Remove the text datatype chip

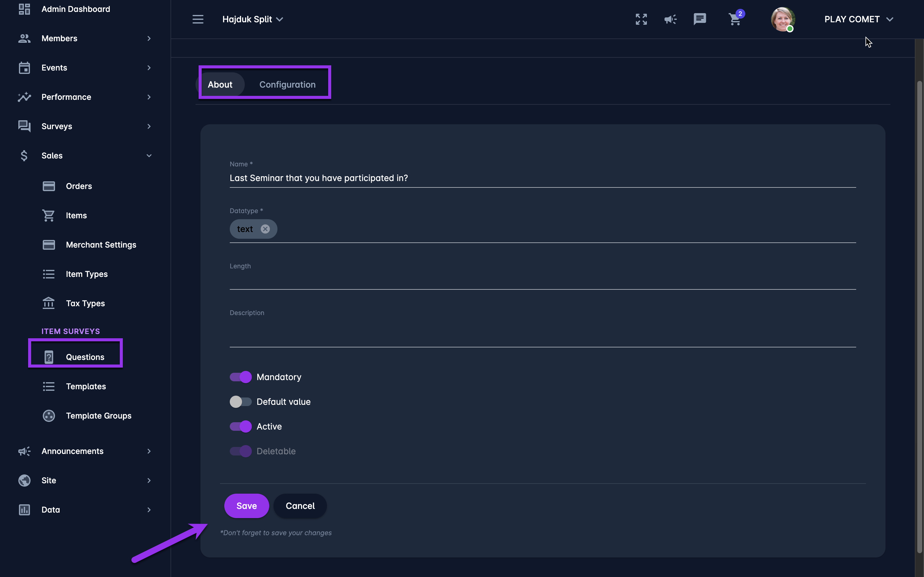pos(265,229)
